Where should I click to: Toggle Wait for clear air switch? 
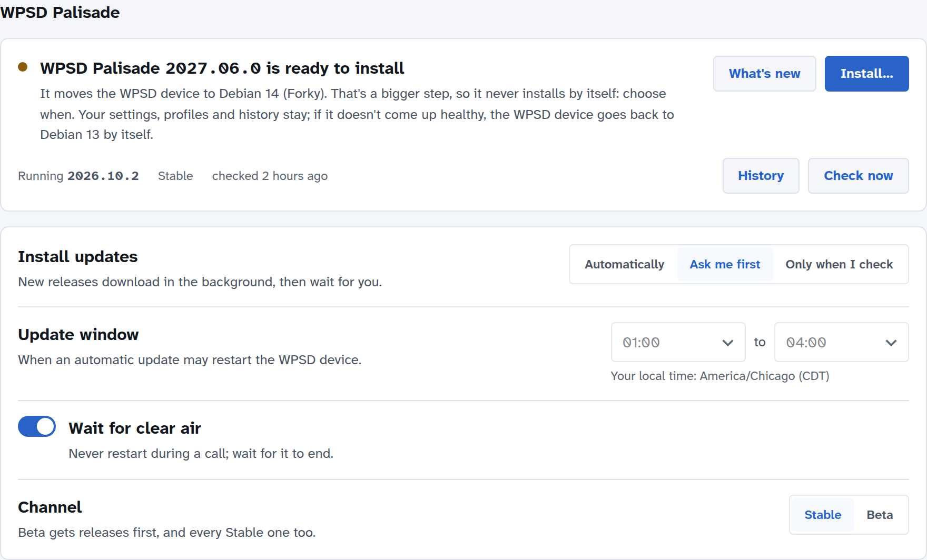click(37, 426)
